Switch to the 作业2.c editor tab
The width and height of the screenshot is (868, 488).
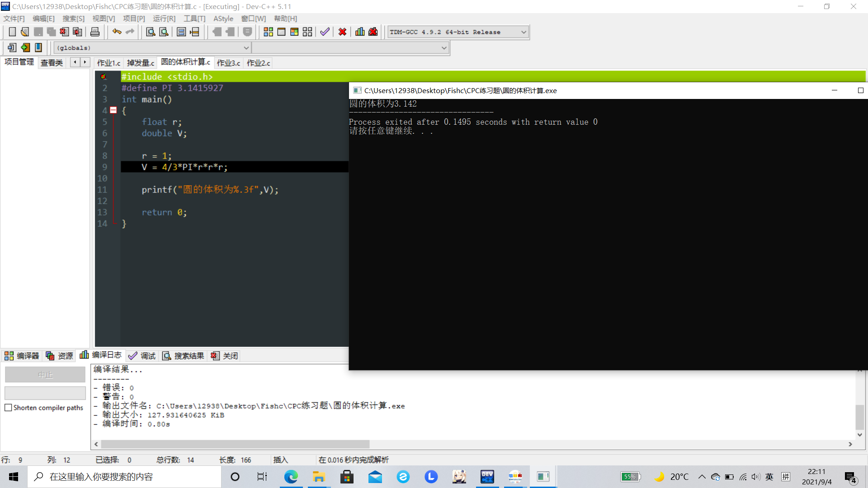click(258, 63)
